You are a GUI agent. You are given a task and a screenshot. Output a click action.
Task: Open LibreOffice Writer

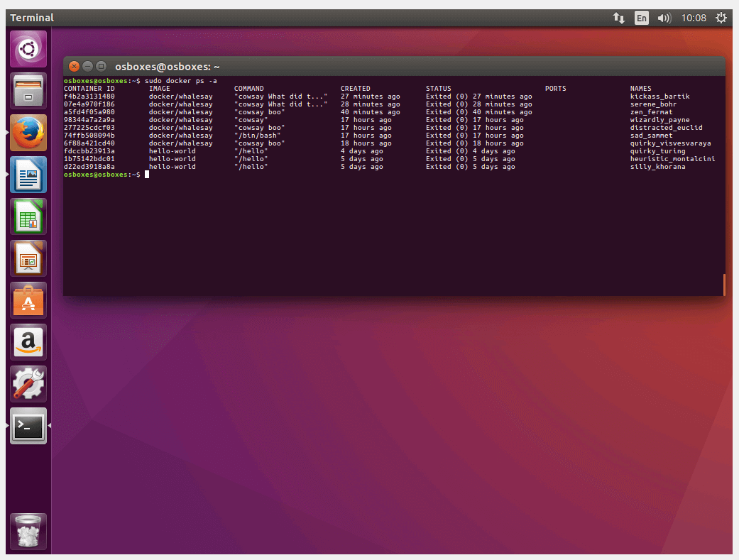28,174
